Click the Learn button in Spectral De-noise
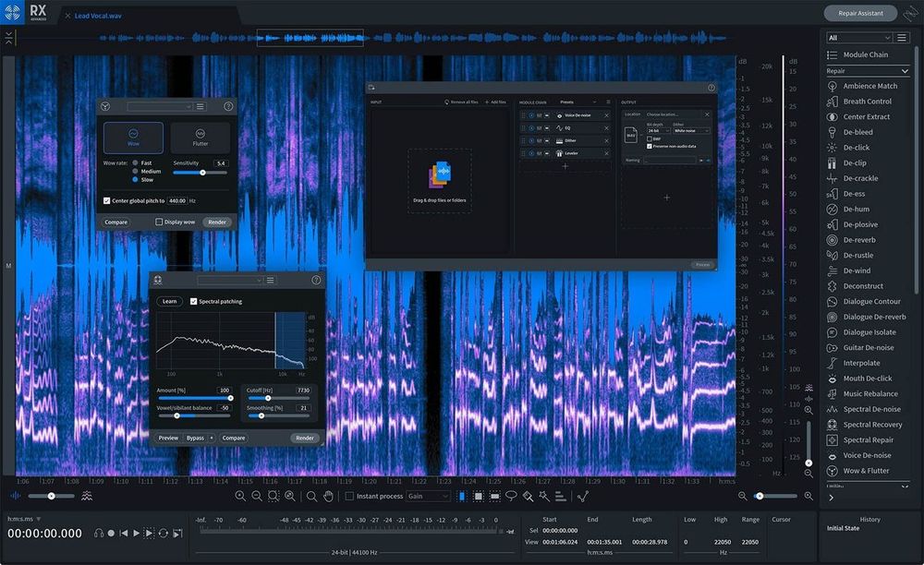924x565 pixels. (170, 300)
